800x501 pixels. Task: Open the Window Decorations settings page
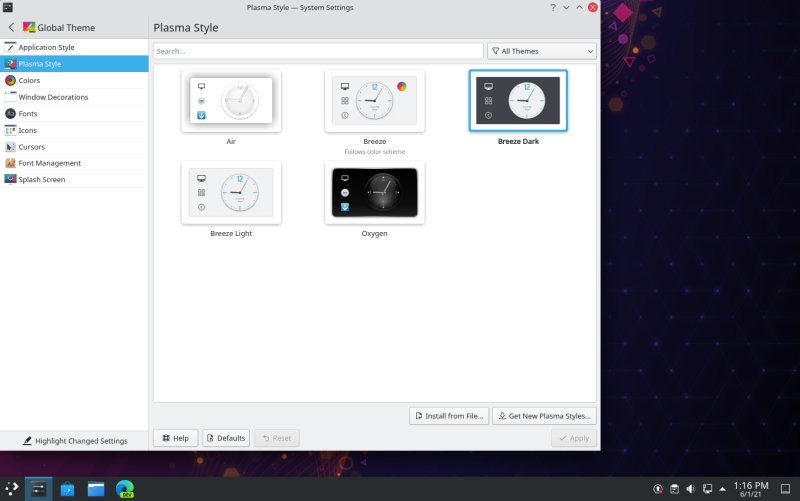click(53, 97)
